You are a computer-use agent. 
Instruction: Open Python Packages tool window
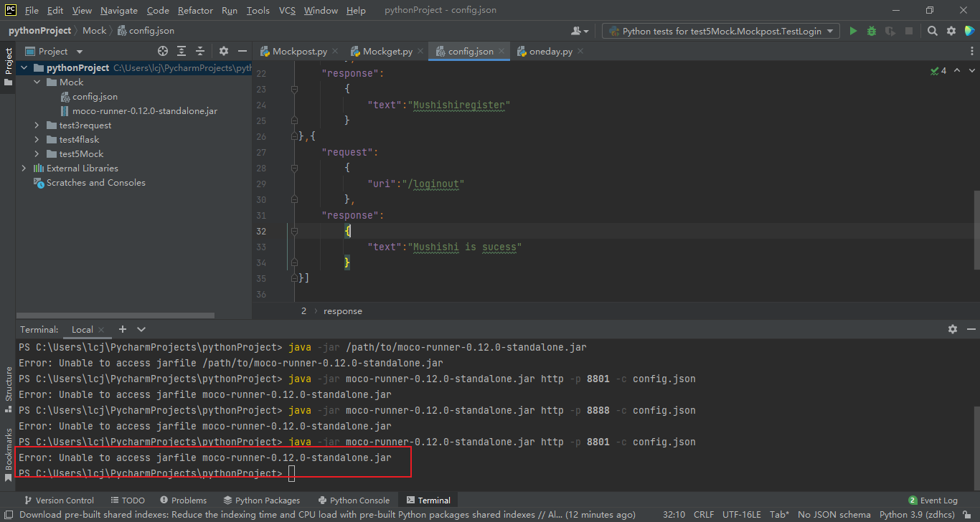coord(262,500)
